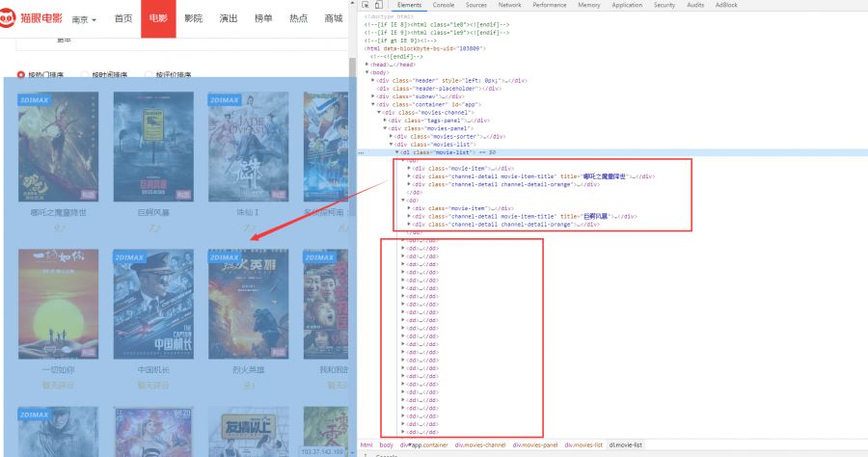The image size is (868, 457).
Task: Open the Performance tab
Action: (549, 5)
